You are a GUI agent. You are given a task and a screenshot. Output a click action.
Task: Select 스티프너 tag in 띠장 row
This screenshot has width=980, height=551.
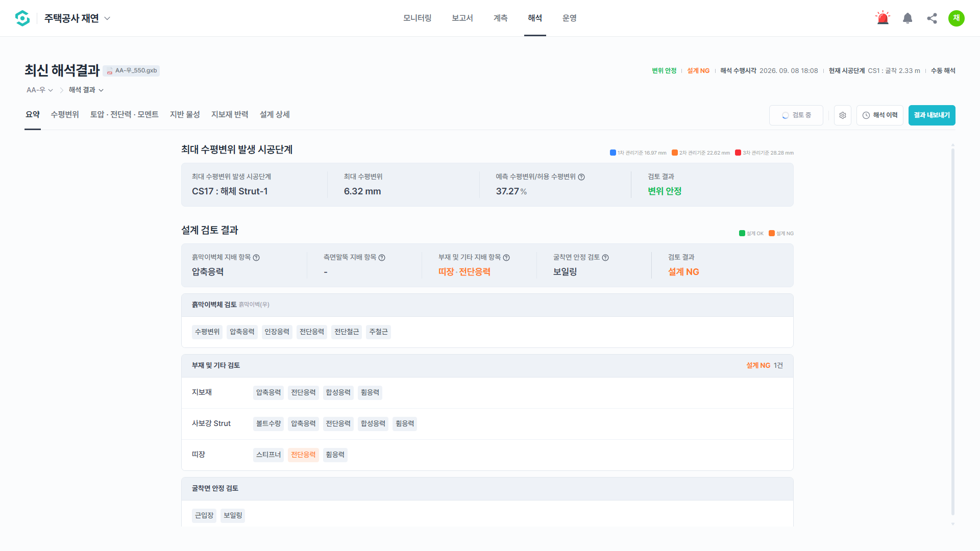268,455
